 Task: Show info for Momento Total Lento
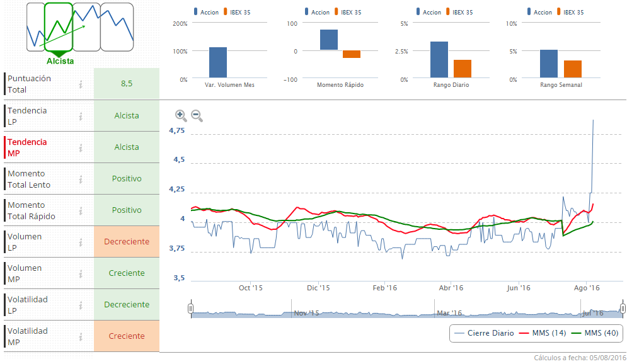click(x=81, y=179)
